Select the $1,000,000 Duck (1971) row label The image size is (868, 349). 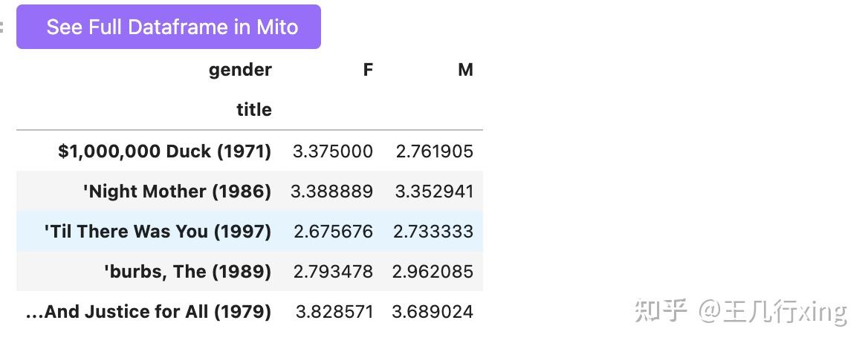coord(164,151)
